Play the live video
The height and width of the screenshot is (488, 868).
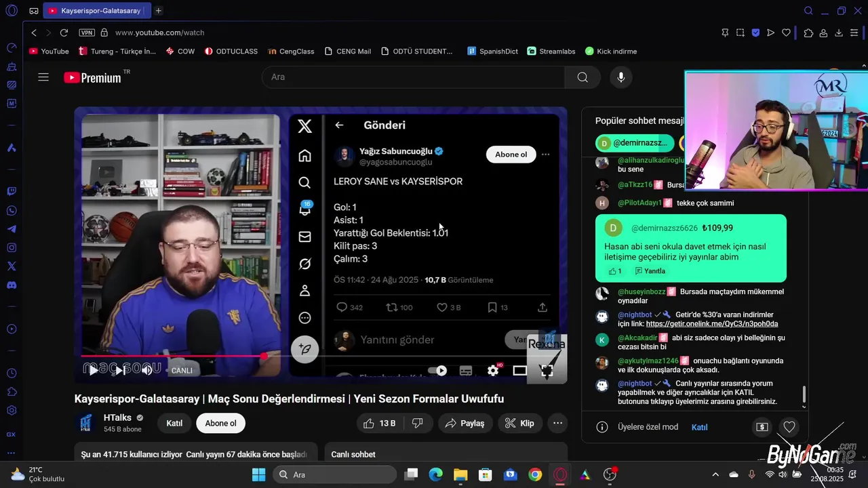click(x=94, y=370)
